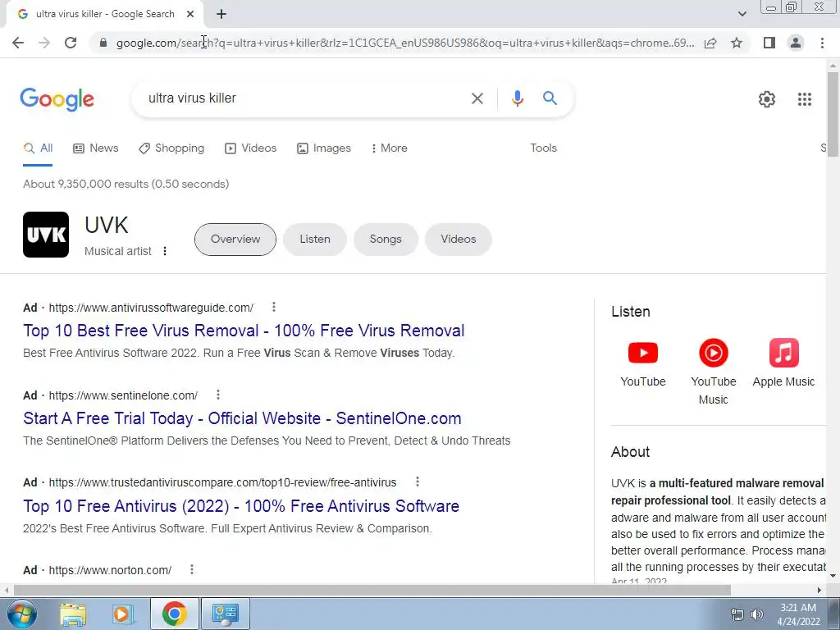Open Top 10 Free Antivirus (2022) link
The image size is (840, 630).
point(241,506)
